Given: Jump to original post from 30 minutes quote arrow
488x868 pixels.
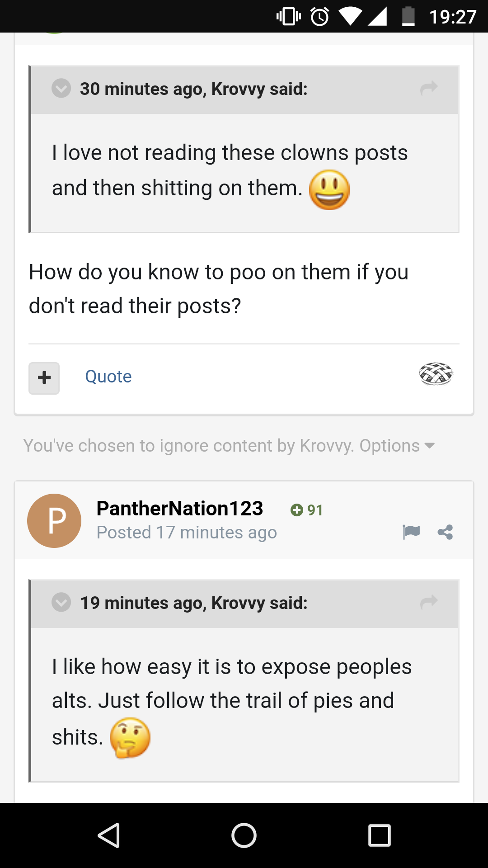Looking at the screenshot, I should point(429,88).
